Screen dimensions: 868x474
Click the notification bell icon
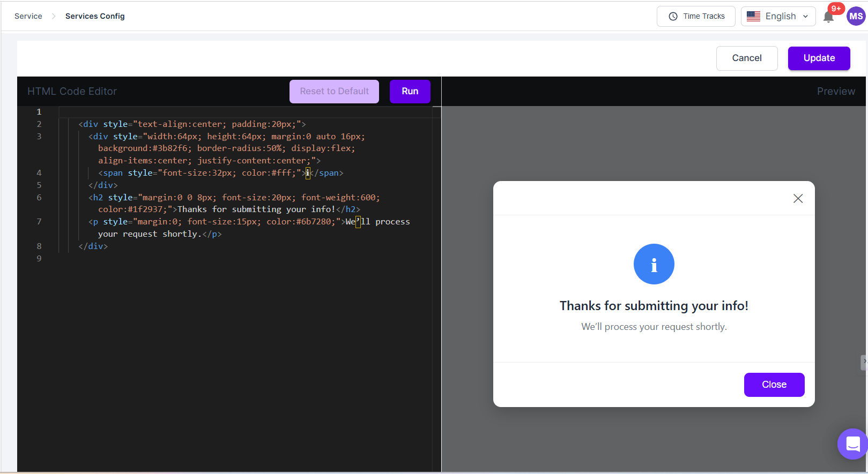tap(828, 17)
